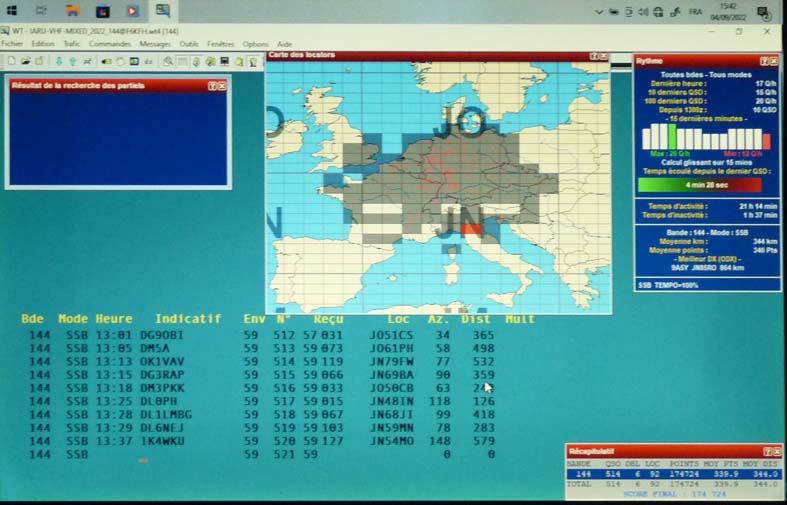The width and height of the screenshot is (787, 505).
Task: Open the Fichier menu
Action: click(x=12, y=44)
